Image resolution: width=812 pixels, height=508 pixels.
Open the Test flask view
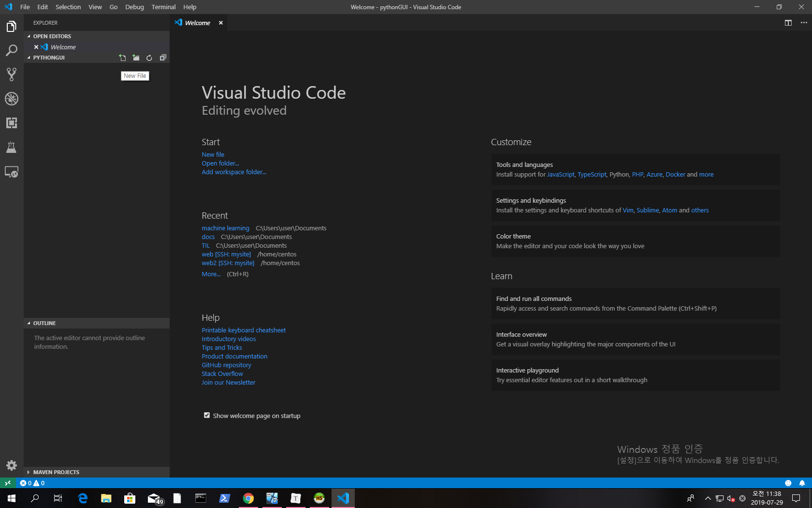(x=12, y=147)
